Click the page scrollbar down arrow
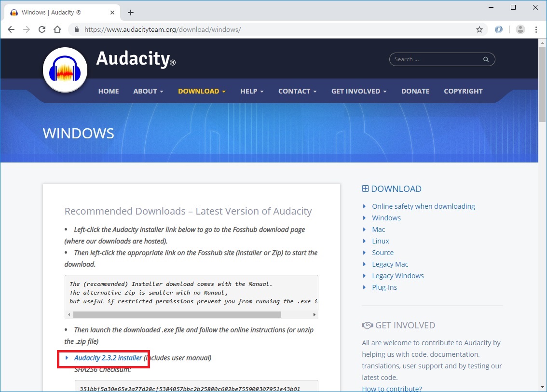 (x=542, y=387)
